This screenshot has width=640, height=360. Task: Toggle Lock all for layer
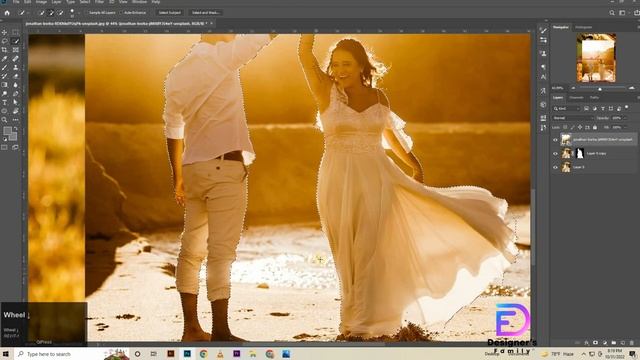(x=595, y=127)
